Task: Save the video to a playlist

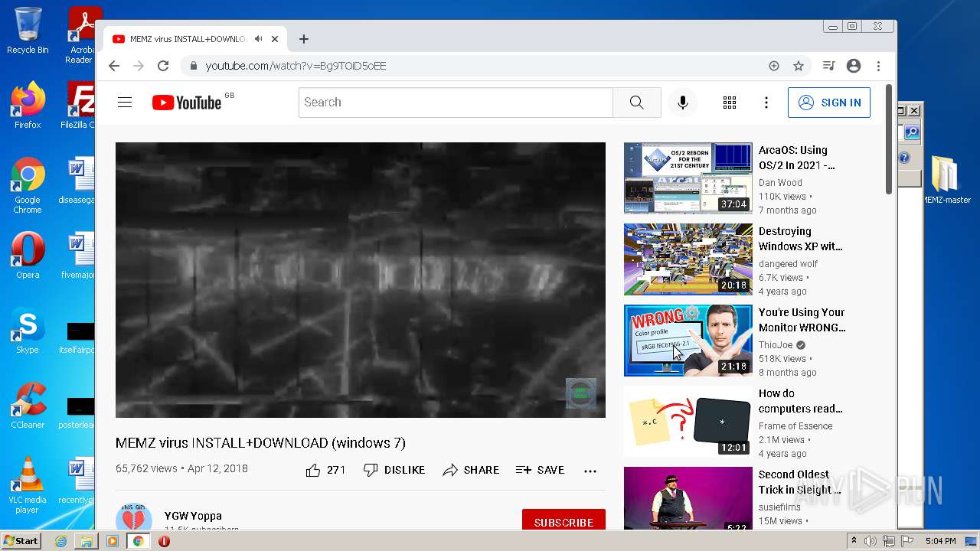Action: [x=540, y=470]
